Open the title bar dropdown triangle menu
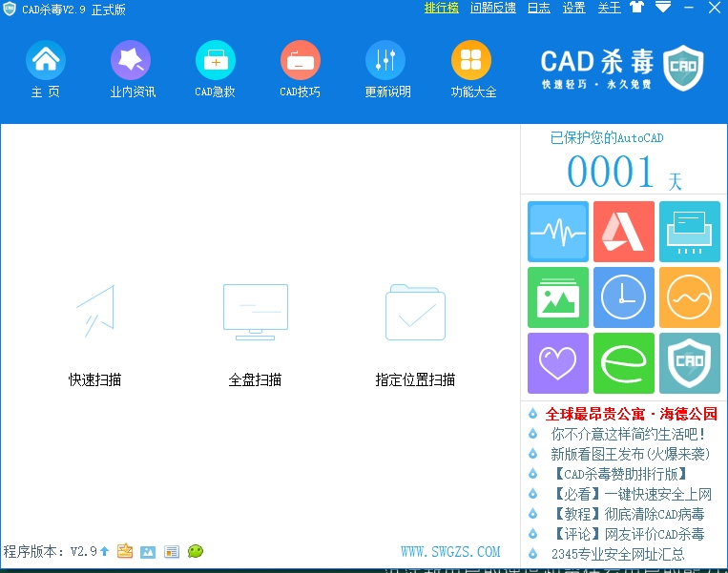 coord(663,7)
